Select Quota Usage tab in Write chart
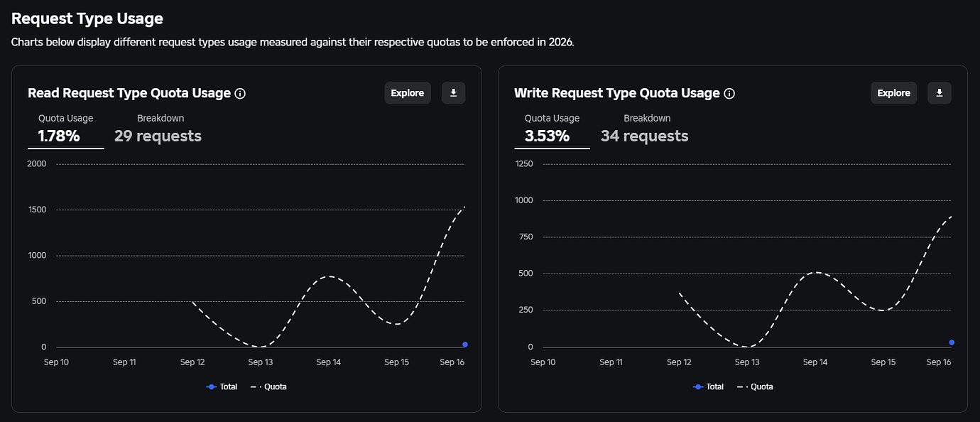 point(552,129)
